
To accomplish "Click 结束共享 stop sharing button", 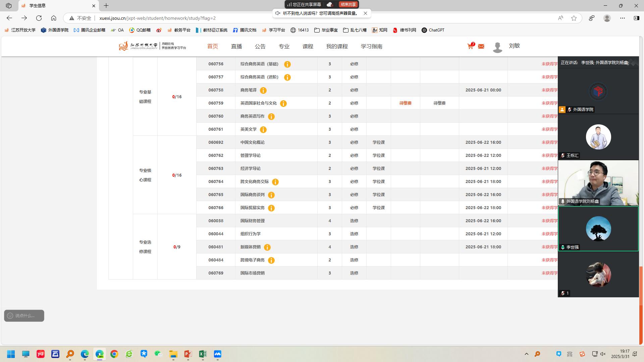I will [x=348, y=4].
